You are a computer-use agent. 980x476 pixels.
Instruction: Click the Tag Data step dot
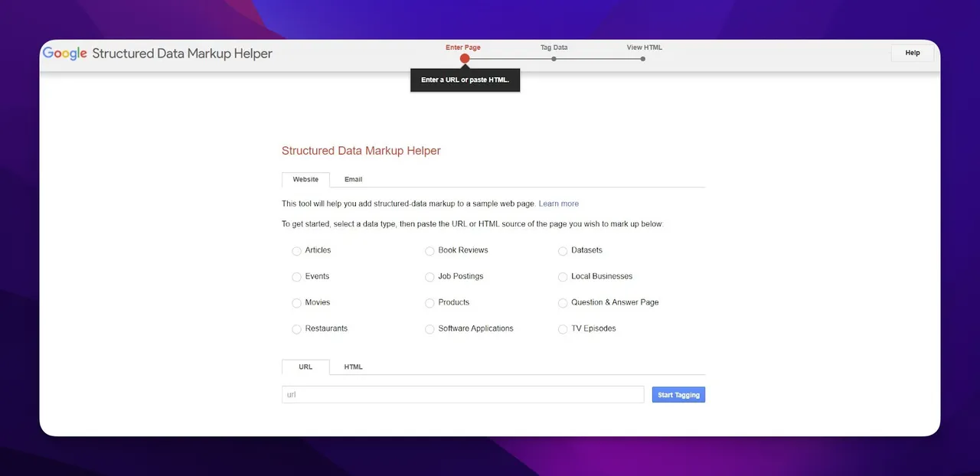pyautogui.click(x=554, y=59)
